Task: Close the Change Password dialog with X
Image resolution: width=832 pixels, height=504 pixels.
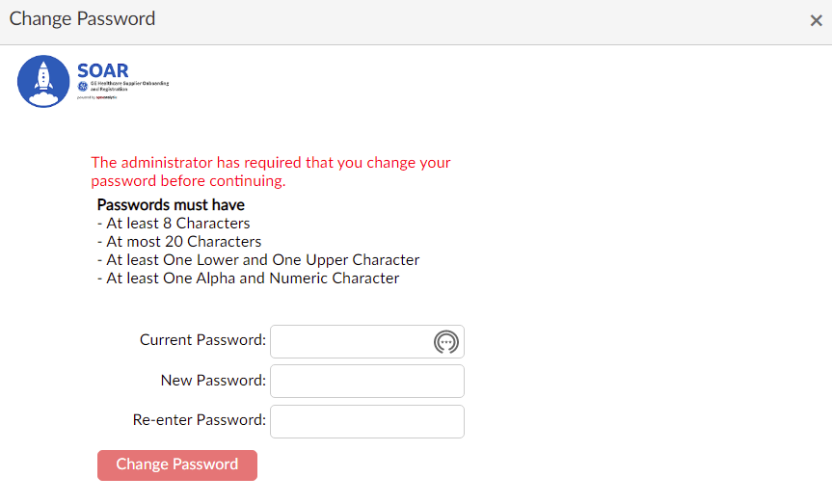Action: (x=816, y=21)
